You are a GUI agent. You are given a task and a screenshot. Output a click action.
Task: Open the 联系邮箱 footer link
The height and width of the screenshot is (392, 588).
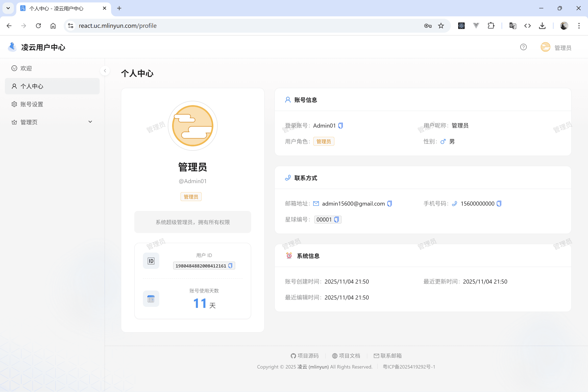click(388, 356)
